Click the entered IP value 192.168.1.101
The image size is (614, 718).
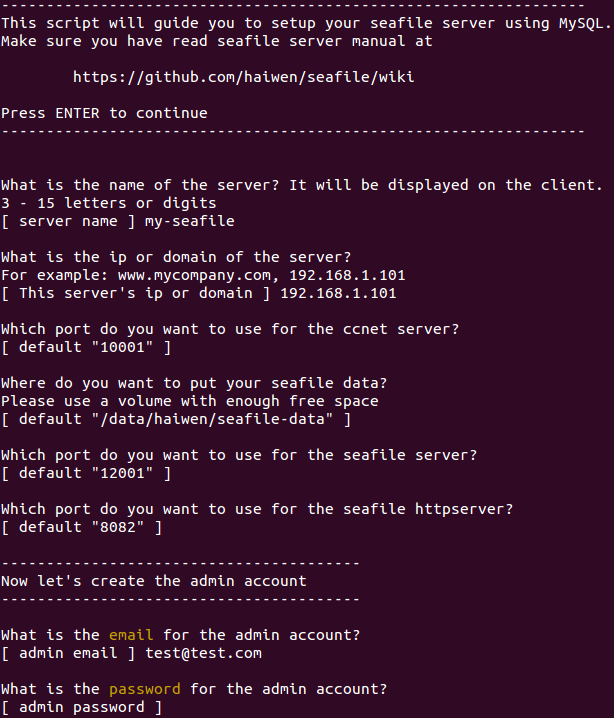click(x=338, y=293)
